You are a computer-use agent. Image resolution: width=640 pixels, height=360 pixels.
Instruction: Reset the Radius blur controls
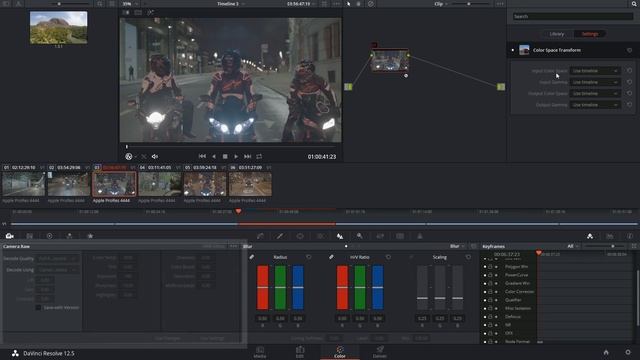click(x=309, y=257)
